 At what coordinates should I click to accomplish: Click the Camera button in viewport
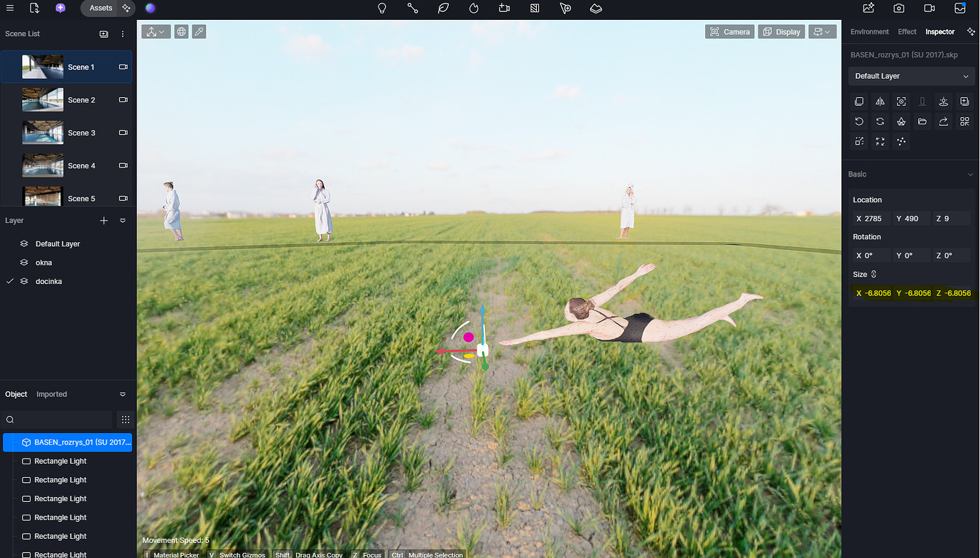click(729, 31)
